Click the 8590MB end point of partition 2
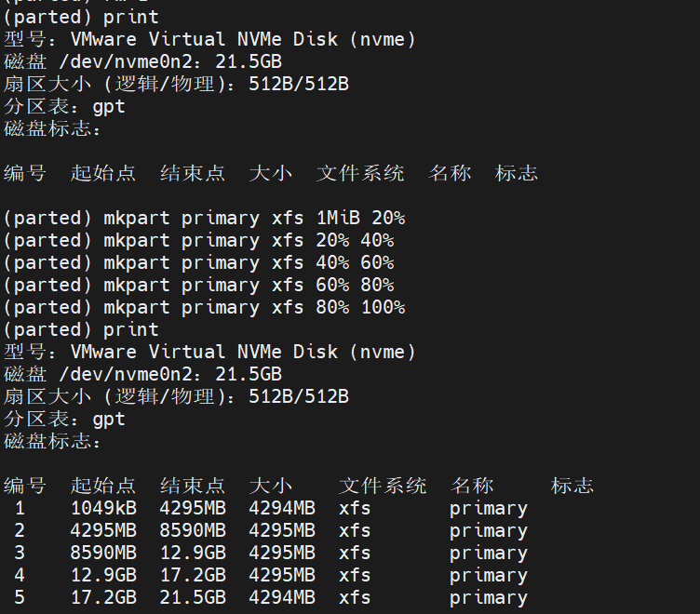This screenshot has width=700, height=614. click(193, 530)
